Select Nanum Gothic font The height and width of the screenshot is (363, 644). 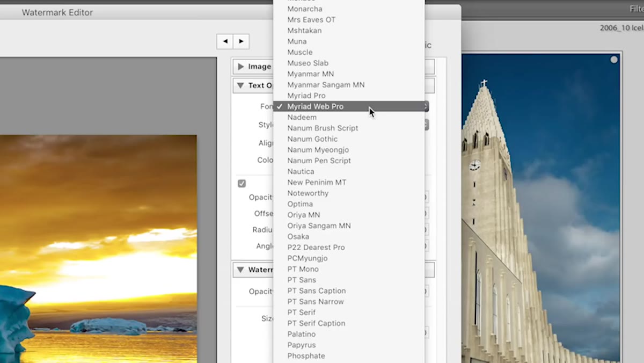349,139
